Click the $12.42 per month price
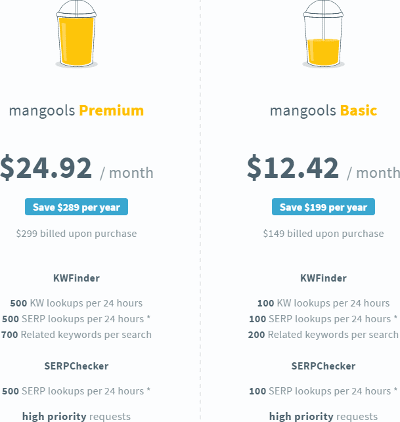 [323, 168]
